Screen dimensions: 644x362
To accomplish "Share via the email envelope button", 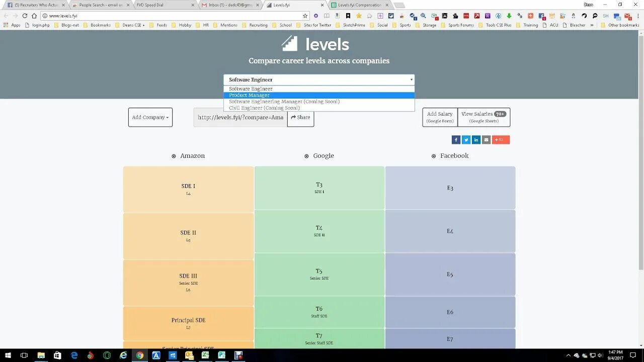I will pyautogui.click(x=486, y=140).
